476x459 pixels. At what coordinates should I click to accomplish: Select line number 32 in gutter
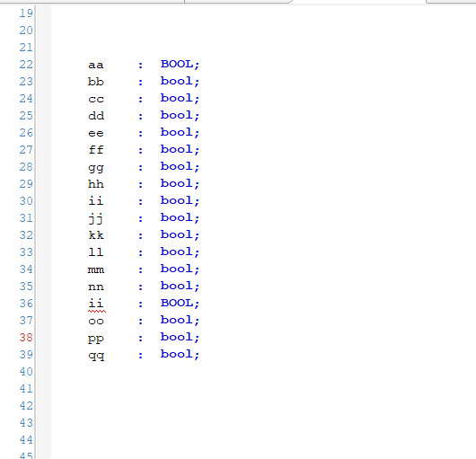coord(26,234)
